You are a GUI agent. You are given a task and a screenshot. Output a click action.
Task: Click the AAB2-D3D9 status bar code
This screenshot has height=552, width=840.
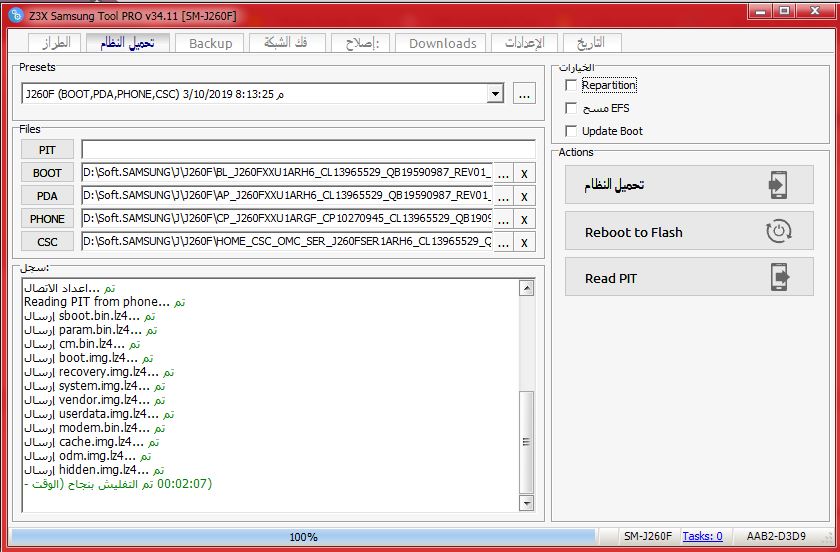(x=776, y=536)
